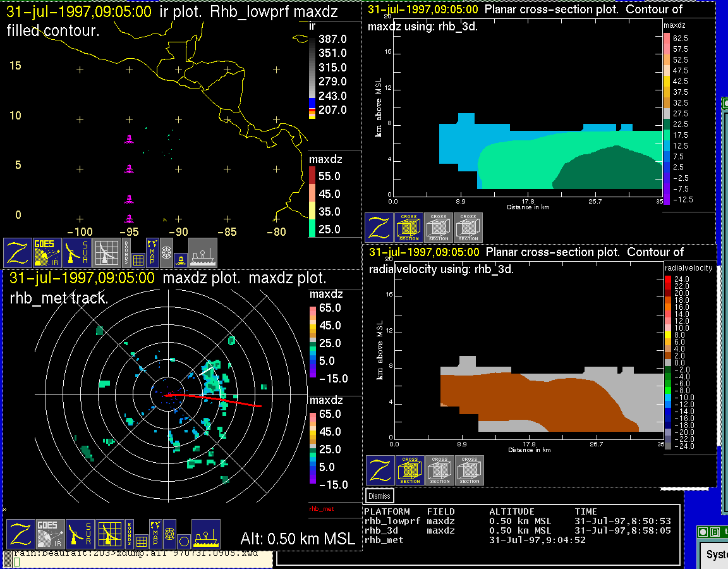The width and height of the screenshot is (728, 569).
Task: Click the red rhb_met track label
Action: pos(321,508)
